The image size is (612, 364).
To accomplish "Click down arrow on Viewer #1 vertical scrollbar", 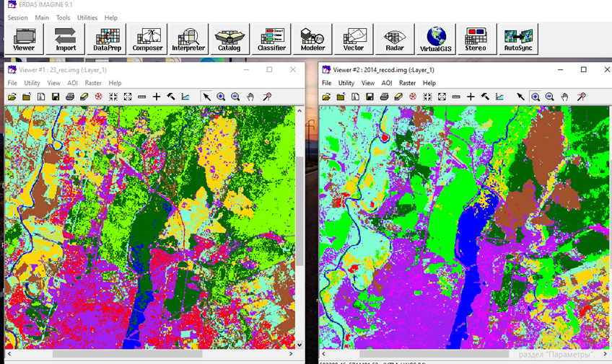I will pyautogui.click(x=300, y=345).
